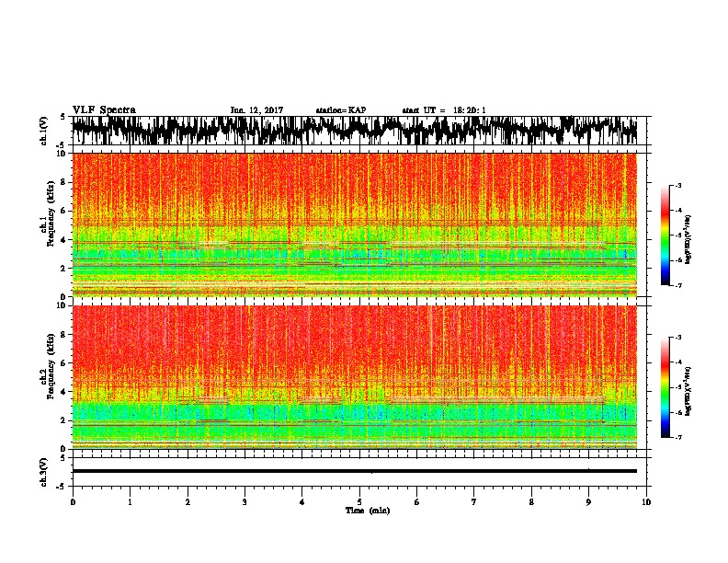Click the ch.1 frequency spectrogram panel
This screenshot has width=728, height=563.
pyautogui.click(x=354, y=224)
